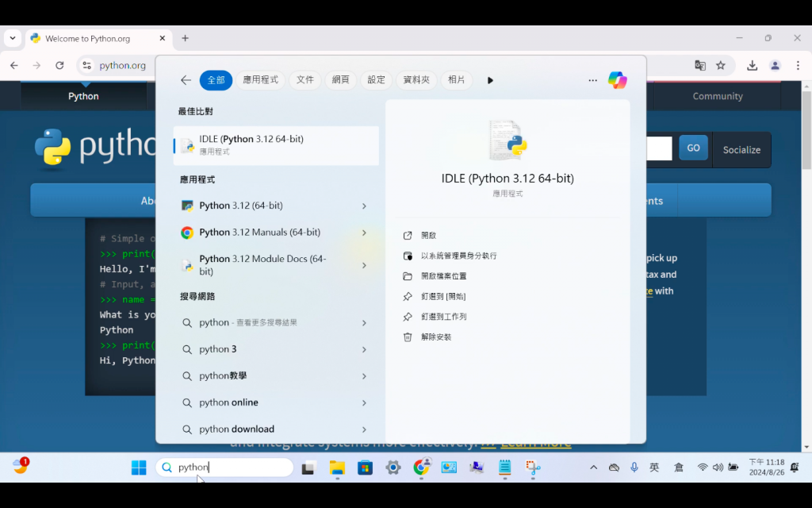This screenshot has width=812, height=508.
Task: Open Python 3.12 Manuals (64-bit) result
Action: (x=276, y=233)
